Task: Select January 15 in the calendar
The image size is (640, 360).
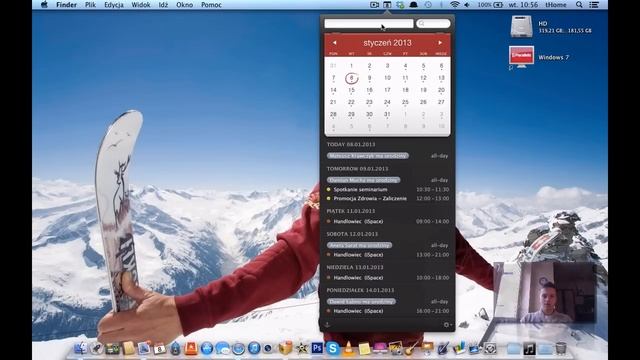Action: click(351, 90)
